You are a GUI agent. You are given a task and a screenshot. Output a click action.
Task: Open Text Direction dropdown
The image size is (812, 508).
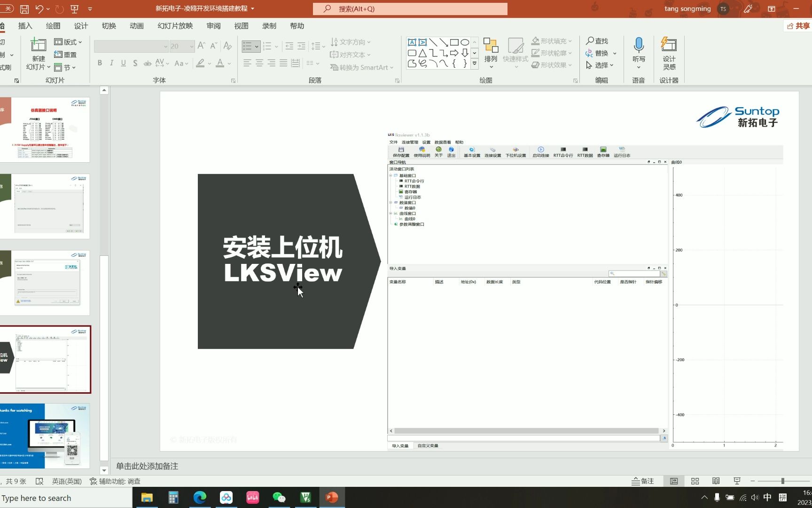point(351,42)
